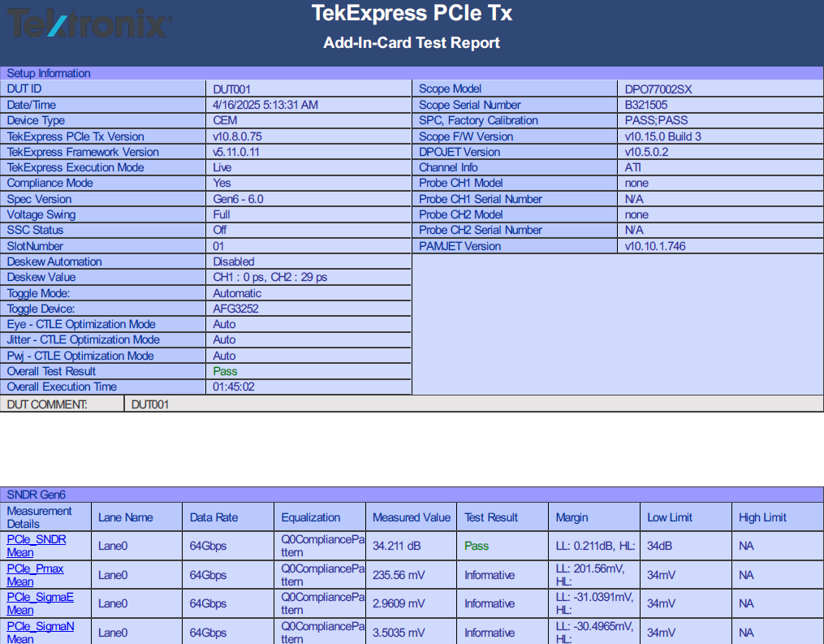This screenshot has width=824, height=644.
Task: Select Probe CH2 Serial Number 'N/A'
Action: [634, 231]
